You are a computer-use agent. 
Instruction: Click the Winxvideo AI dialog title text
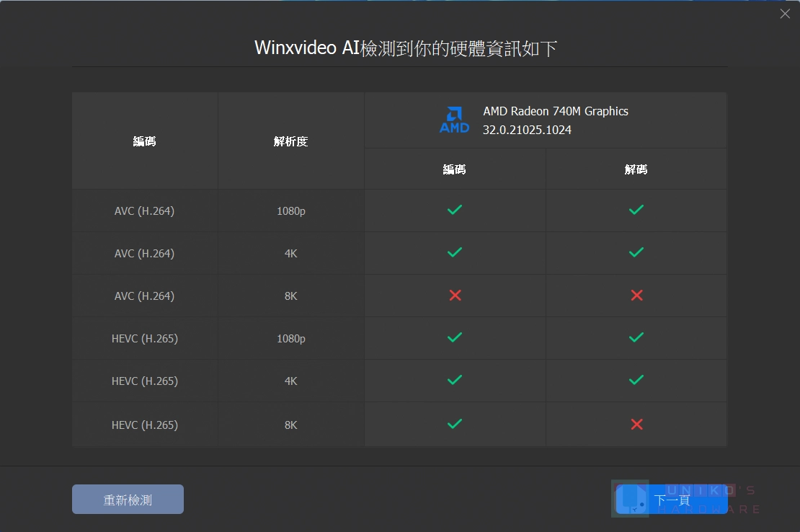point(406,48)
